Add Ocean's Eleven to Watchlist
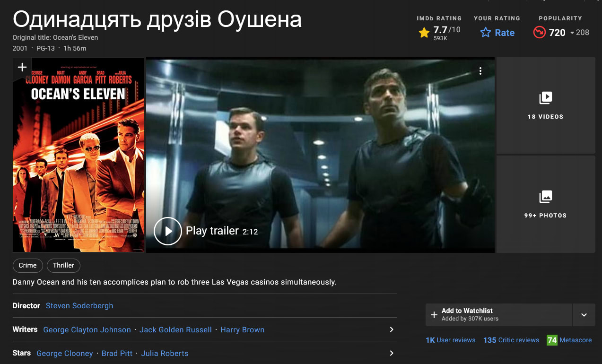Screen dimensions: 602x364 pyautogui.click(x=498, y=315)
